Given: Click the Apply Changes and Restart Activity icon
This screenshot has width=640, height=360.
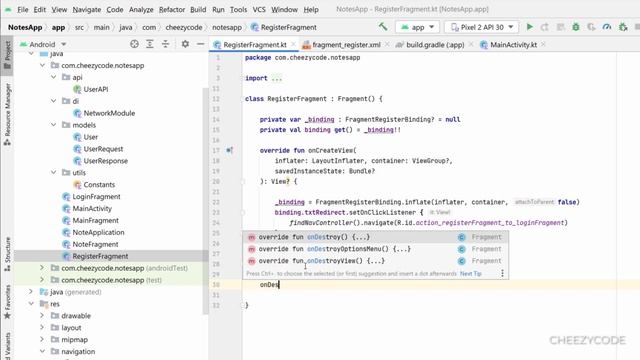Looking at the screenshot, I should 544,27.
